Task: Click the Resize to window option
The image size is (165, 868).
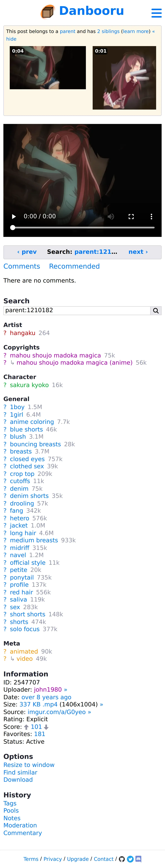Action: click(x=29, y=765)
